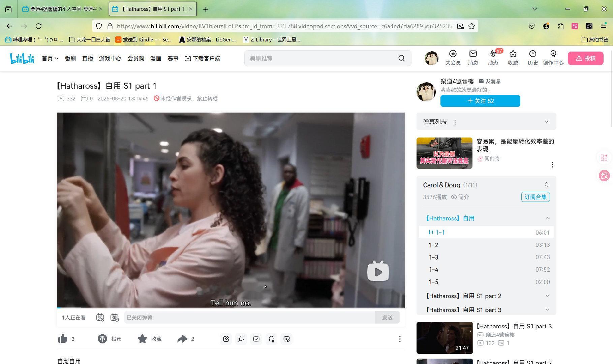Viewport: 613px width, 364px height.
Task: Follow the uploader with 关注 52 button
Action: (480, 101)
